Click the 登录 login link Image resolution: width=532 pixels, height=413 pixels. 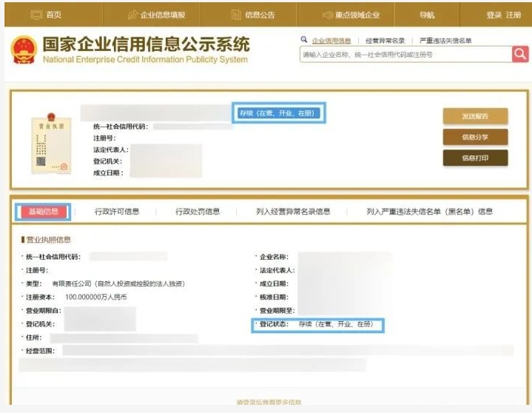[494, 15]
